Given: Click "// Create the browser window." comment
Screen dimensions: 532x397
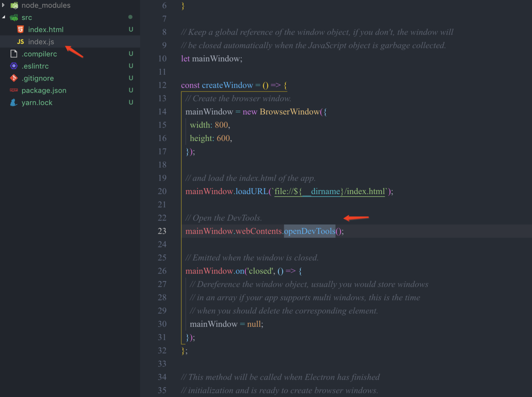Looking at the screenshot, I should click(238, 98).
